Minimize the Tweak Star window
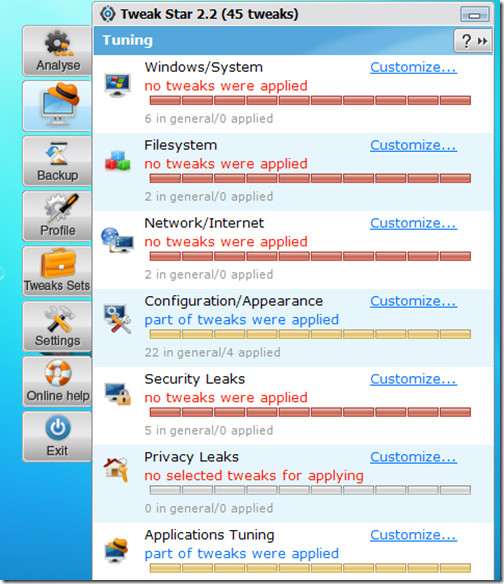The height and width of the screenshot is (584, 504). pos(475,15)
